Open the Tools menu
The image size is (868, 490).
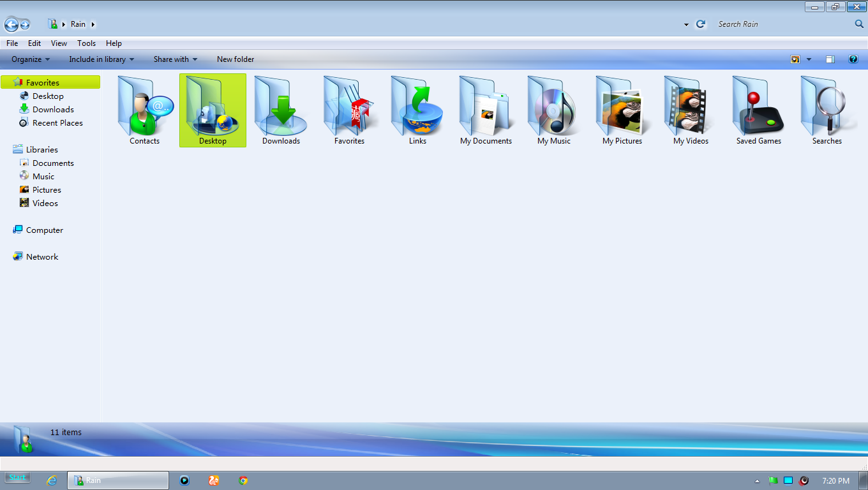pyautogui.click(x=86, y=43)
